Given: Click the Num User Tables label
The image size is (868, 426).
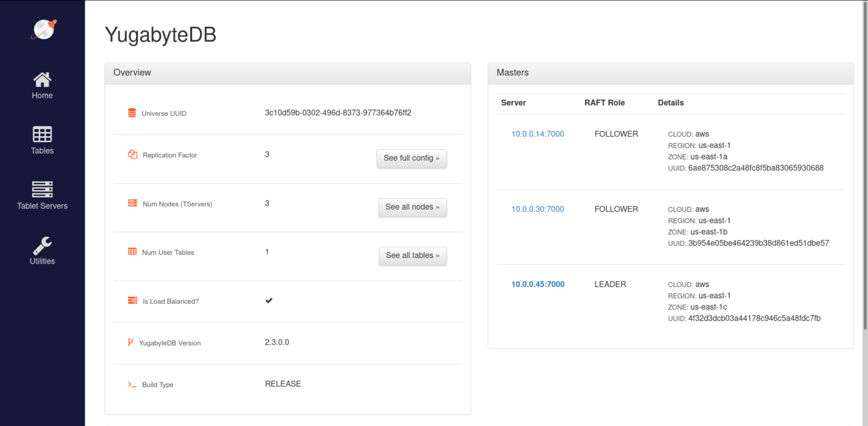Looking at the screenshot, I should click(168, 252).
